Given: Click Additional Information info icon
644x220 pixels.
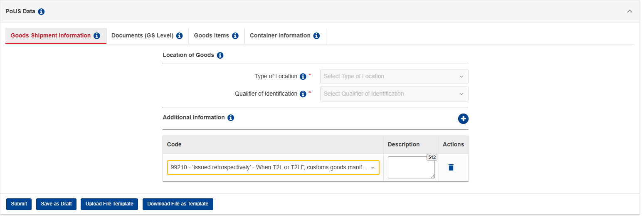Looking at the screenshot, I should 231,118.
